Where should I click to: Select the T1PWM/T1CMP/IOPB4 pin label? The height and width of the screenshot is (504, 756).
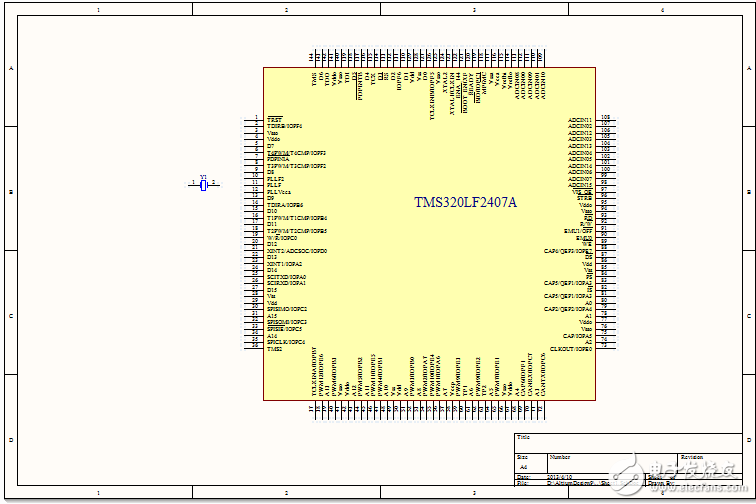(x=297, y=218)
